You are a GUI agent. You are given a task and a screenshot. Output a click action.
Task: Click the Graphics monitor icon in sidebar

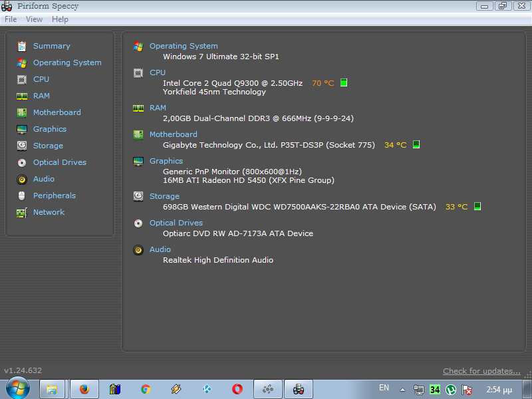coord(22,129)
